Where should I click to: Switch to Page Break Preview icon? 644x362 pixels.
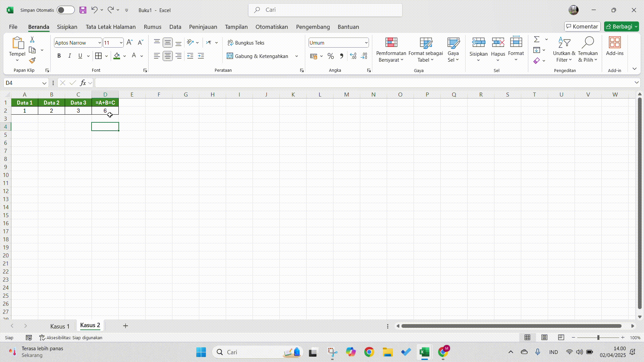561,338
